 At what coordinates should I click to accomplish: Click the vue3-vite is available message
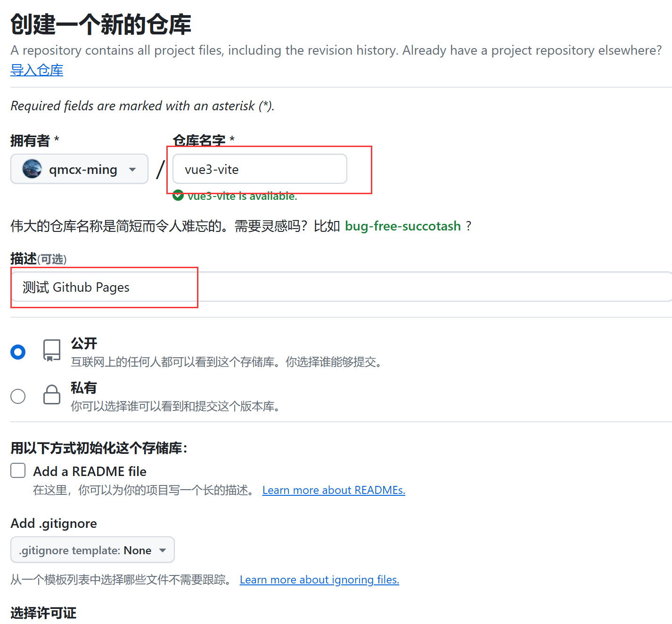(242, 196)
